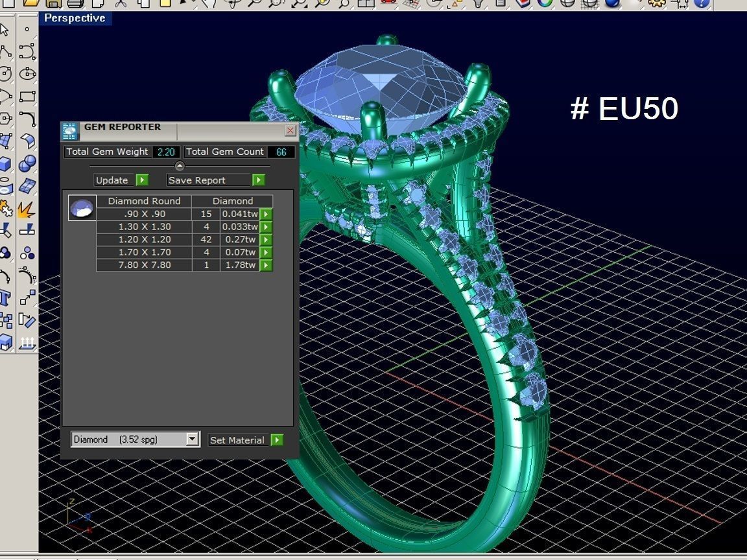The height and width of the screenshot is (560, 747).
Task: Click the Diamond Round column header
Action: point(144,201)
